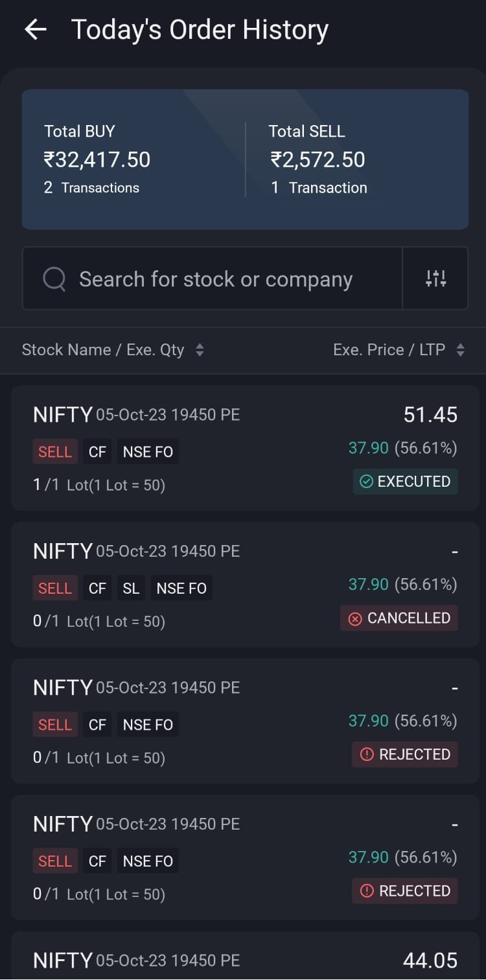Tap the SL tag on cancelled order
The width and height of the screenshot is (486, 980).
pyautogui.click(x=131, y=589)
